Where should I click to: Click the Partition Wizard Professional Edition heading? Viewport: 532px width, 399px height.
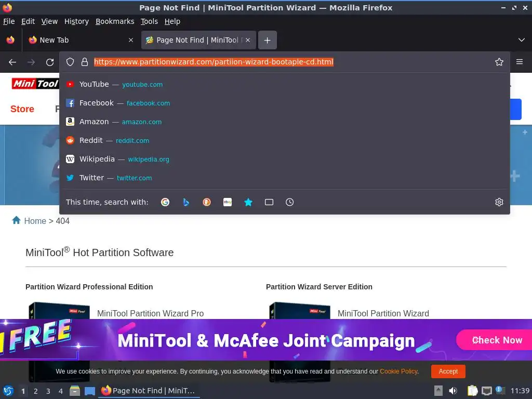pyautogui.click(x=89, y=287)
